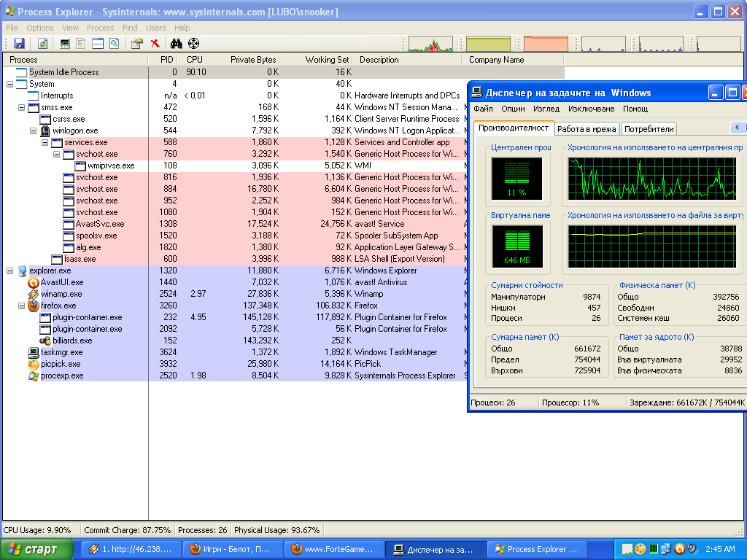Switch to the Потребители tab
This screenshot has height=560, width=747.
(649, 129)
